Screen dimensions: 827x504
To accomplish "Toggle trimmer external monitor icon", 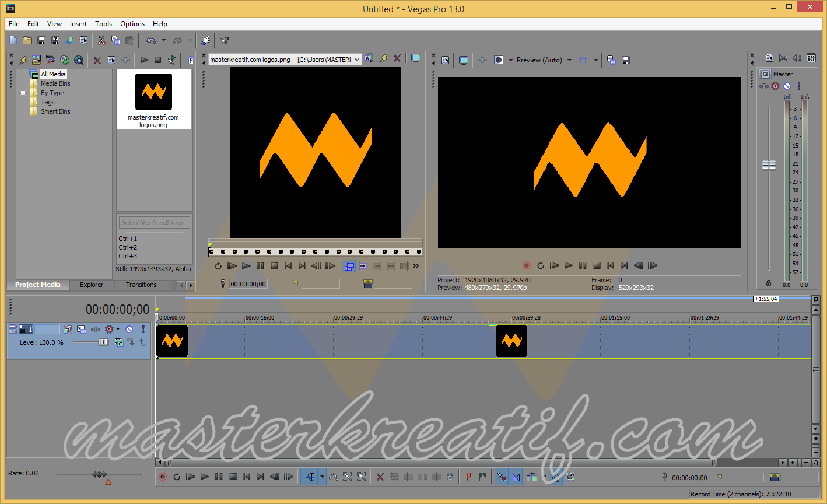I will (x=416, y=59).
